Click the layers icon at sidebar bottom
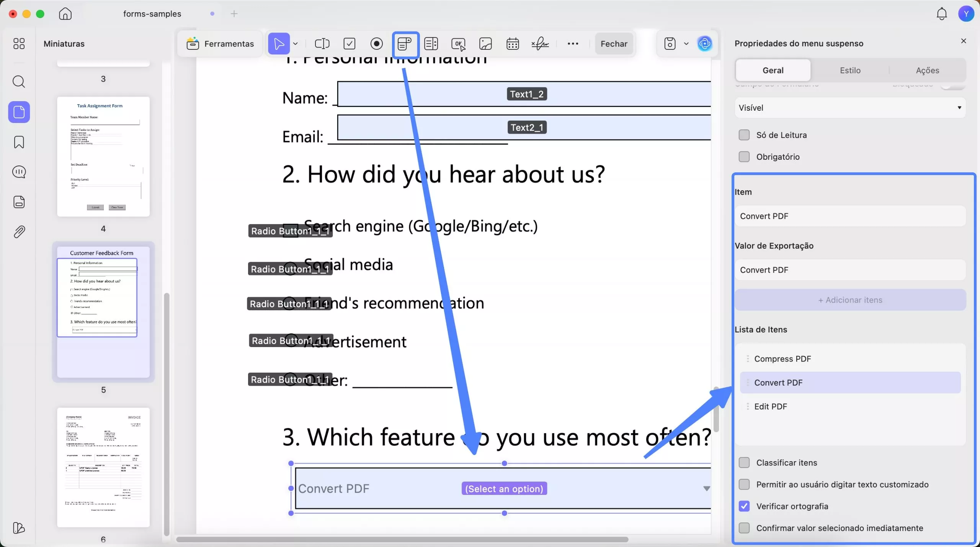980x547 pixels. [19, 528]
